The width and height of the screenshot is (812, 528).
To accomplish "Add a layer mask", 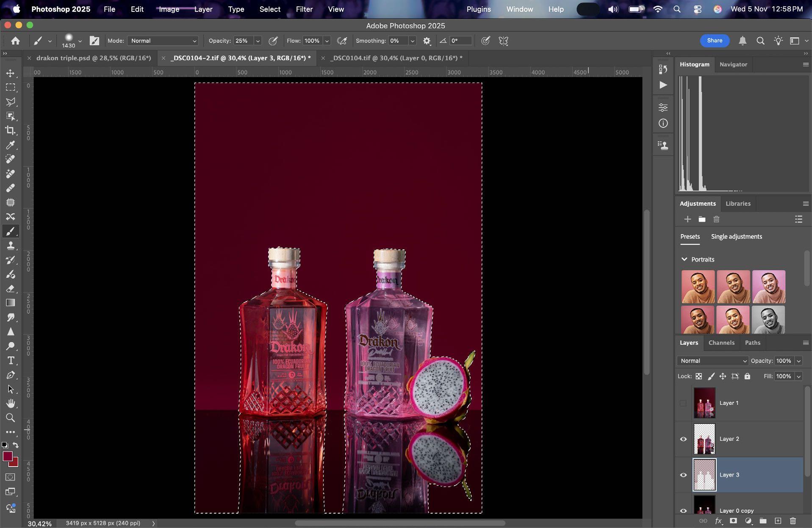I will (733, 521).
